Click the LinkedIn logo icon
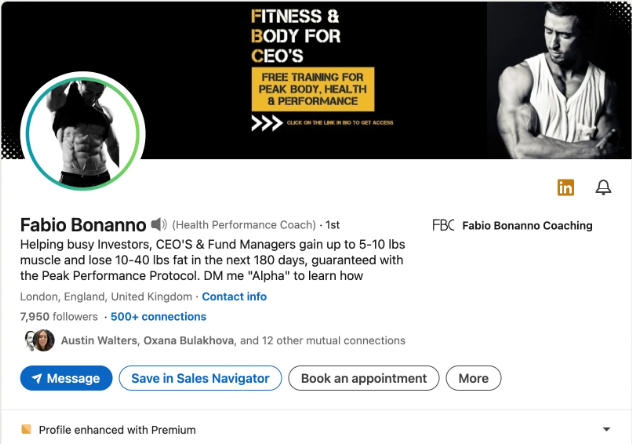 pyautogui.click(x=566, y=187)
